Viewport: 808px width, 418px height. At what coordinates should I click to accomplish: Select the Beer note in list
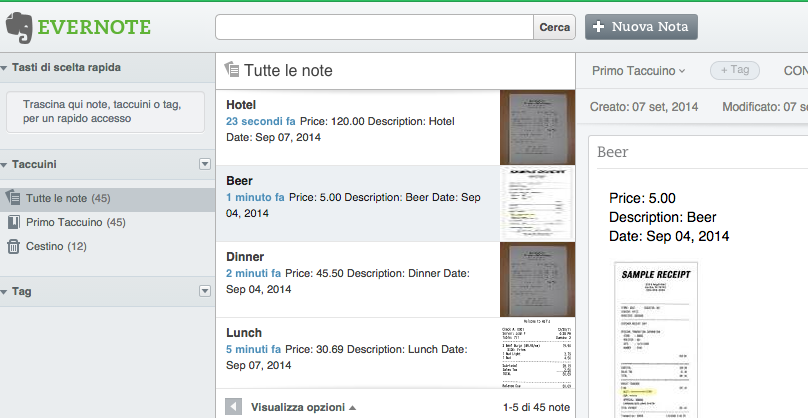click(358, 204)
